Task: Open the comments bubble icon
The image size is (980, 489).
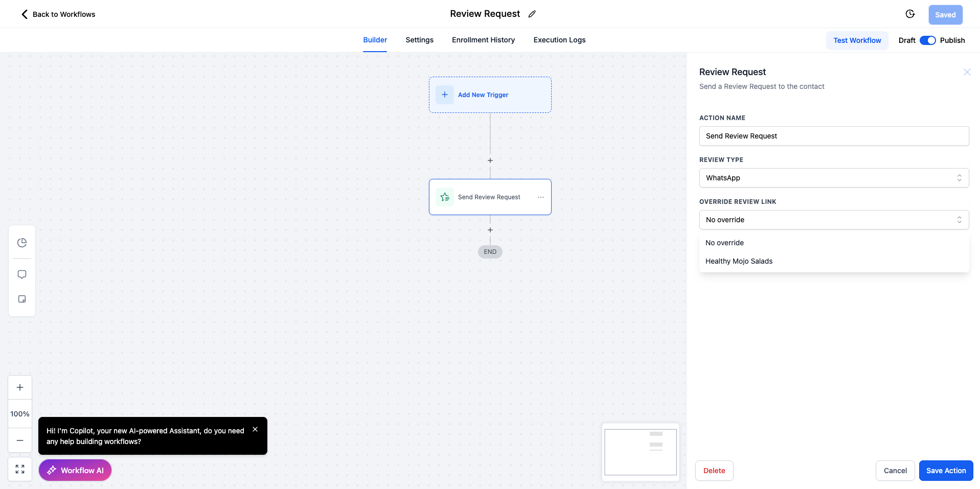Action: click(22, 274)
